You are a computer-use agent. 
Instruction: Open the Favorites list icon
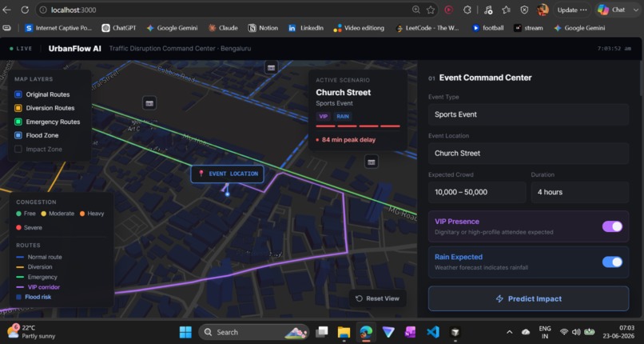coord(506,10)
